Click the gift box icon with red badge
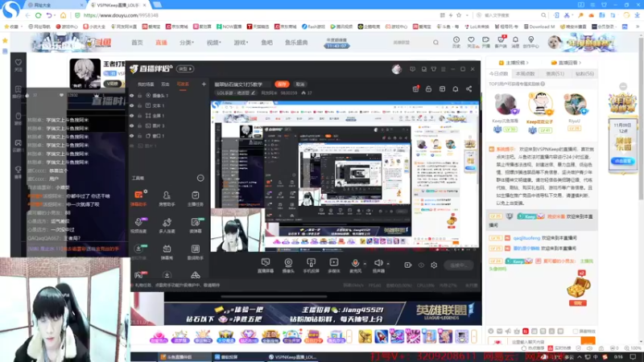644x362 pixels. pos(415,88)
